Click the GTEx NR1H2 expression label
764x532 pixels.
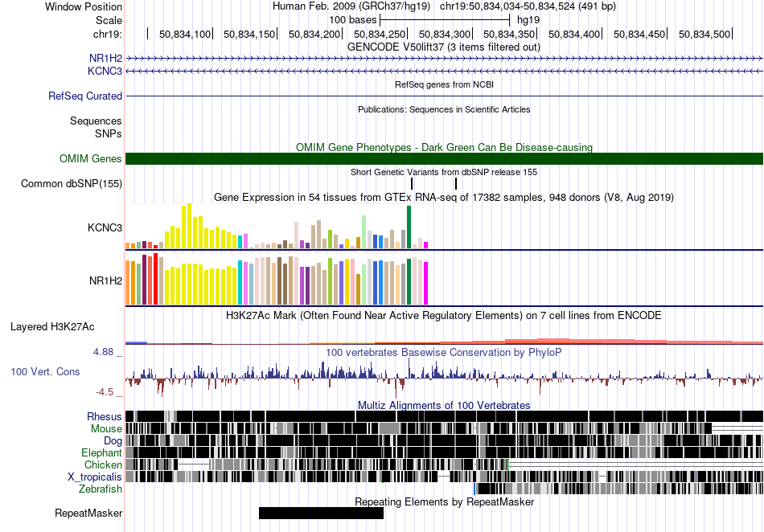coord(105,280)
